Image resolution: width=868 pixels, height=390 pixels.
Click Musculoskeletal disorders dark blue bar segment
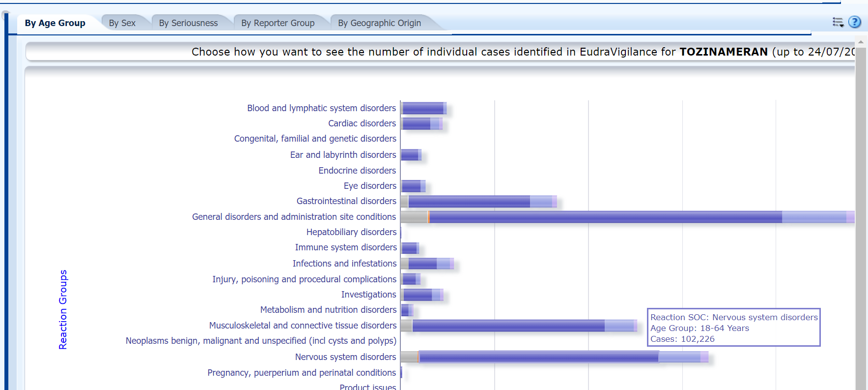[508, 326]
